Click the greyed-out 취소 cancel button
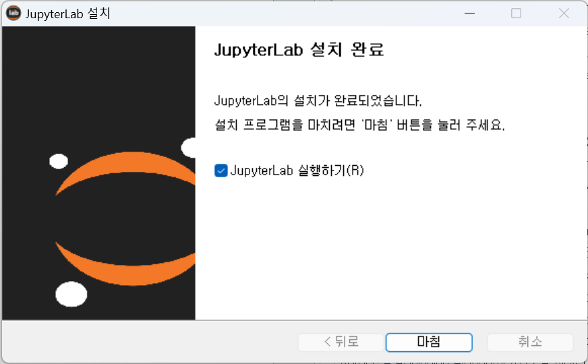588x364 pixels. (x=530, y=342)
